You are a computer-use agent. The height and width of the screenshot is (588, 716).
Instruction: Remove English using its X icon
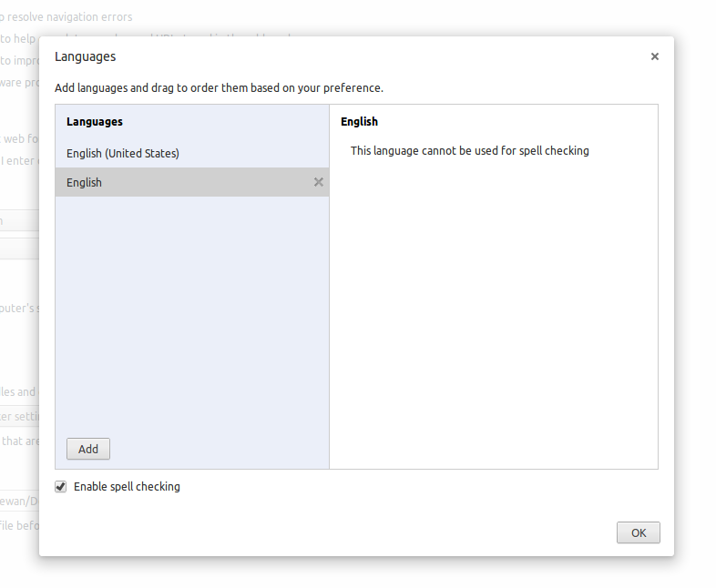(318, 182)
